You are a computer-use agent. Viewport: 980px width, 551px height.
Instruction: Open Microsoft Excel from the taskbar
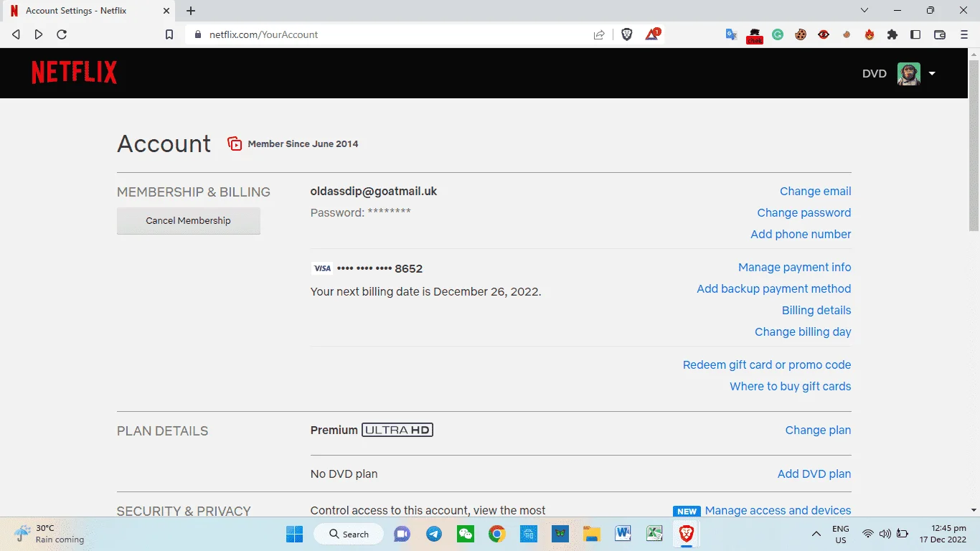tap(654, 534)
